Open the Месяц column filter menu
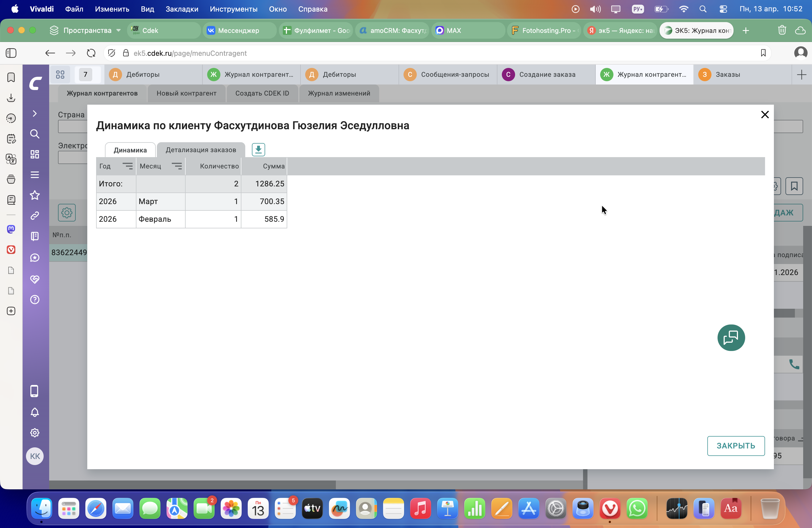 tap(177, 166)
